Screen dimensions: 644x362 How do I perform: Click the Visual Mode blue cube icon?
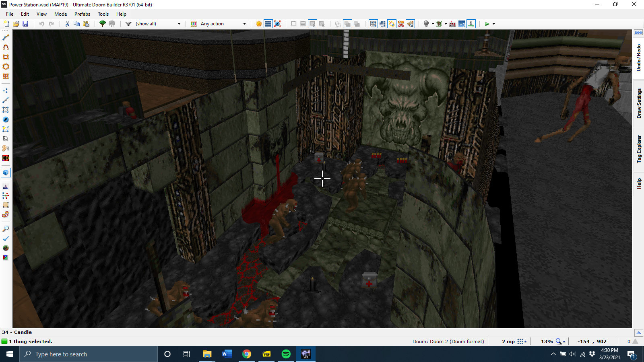6,173
